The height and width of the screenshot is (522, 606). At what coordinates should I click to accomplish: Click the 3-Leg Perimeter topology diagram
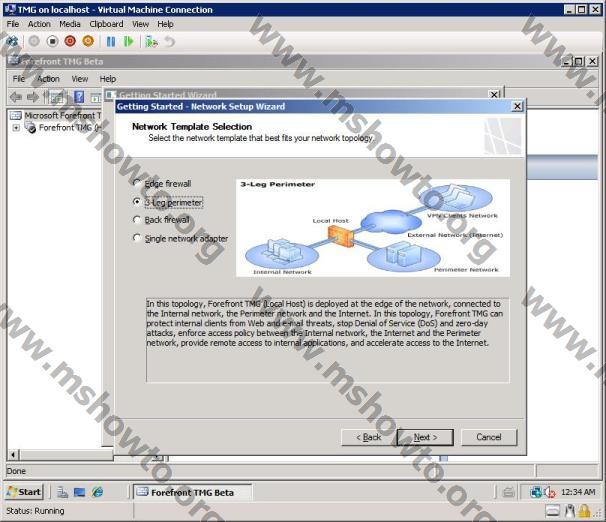click(373, 228)
